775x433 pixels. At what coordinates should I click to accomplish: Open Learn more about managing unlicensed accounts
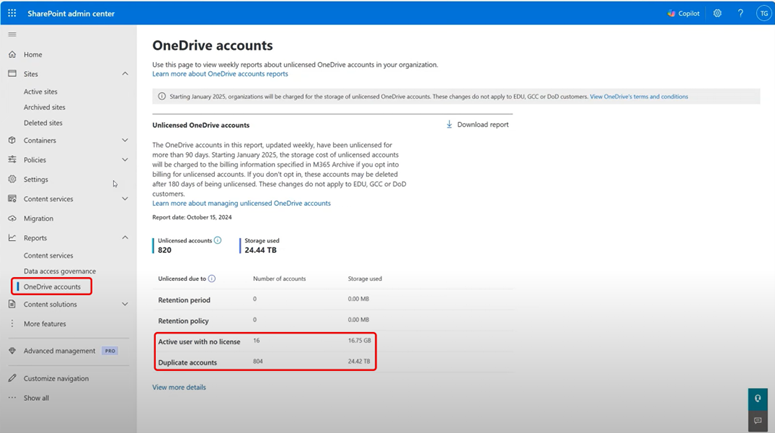(241, 203)
